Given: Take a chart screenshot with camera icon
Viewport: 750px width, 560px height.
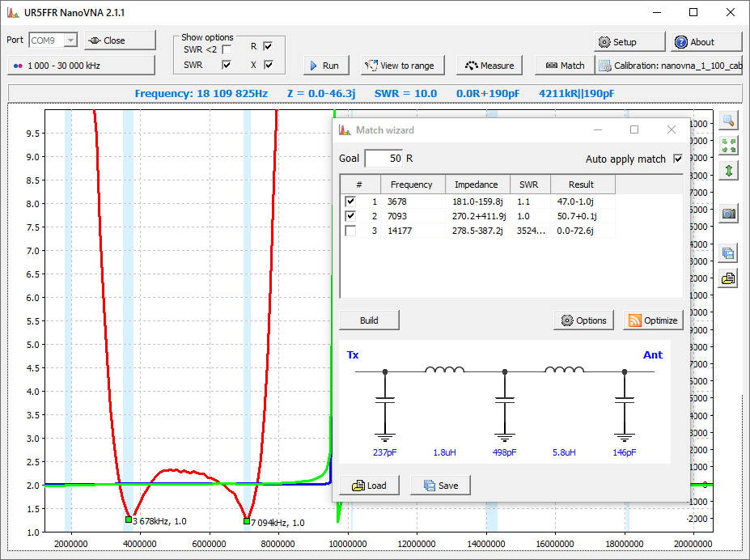Looking at the screenshot, I should pos(728,213).
